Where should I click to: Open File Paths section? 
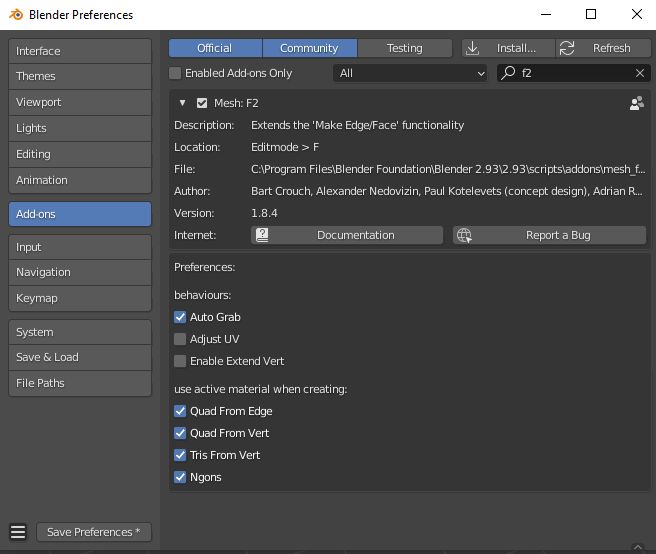80,383
